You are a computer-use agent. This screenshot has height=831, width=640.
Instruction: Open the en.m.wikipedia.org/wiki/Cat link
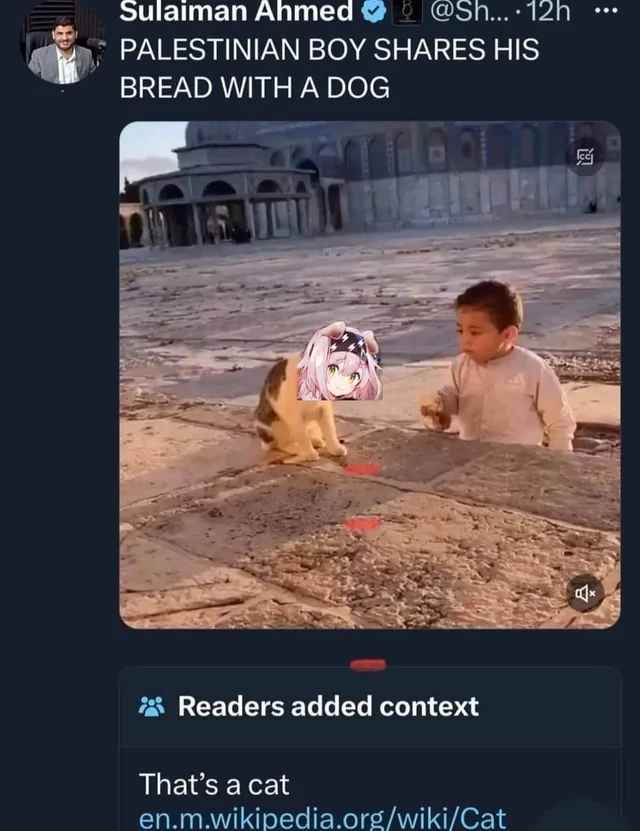pos(323,819)
